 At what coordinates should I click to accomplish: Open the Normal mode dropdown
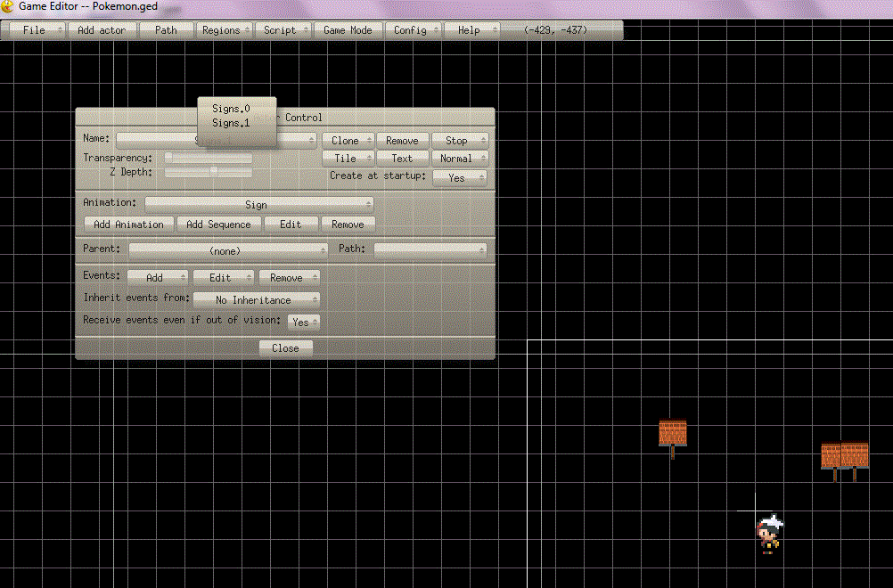click(460, 159)
